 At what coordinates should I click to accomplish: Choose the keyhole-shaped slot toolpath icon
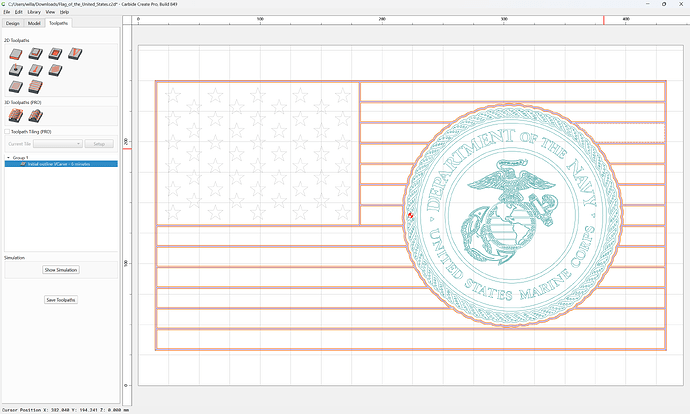pos(36,70)
